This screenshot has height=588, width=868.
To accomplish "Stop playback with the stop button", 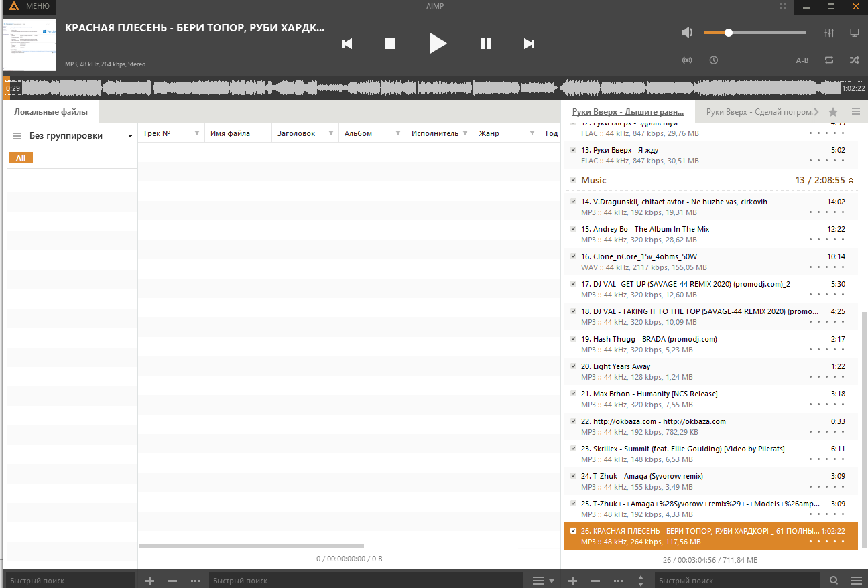I will 390,44.
